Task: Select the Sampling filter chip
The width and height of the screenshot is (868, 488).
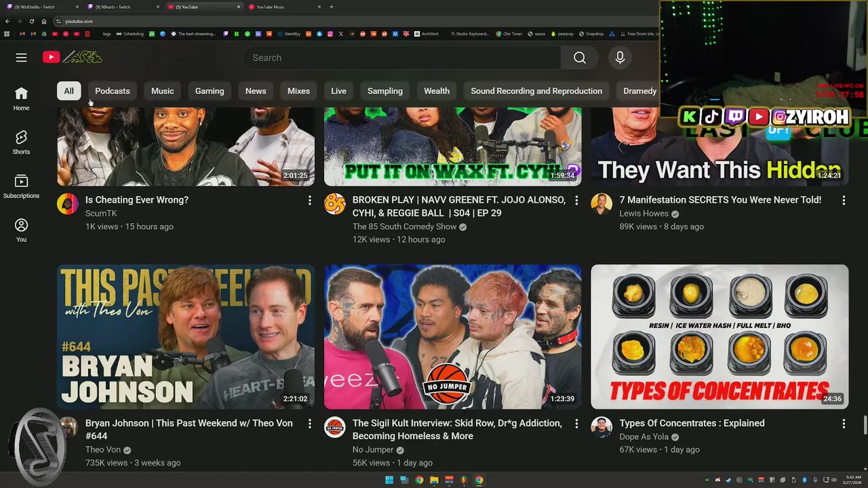Action: (x=385, y=91)
